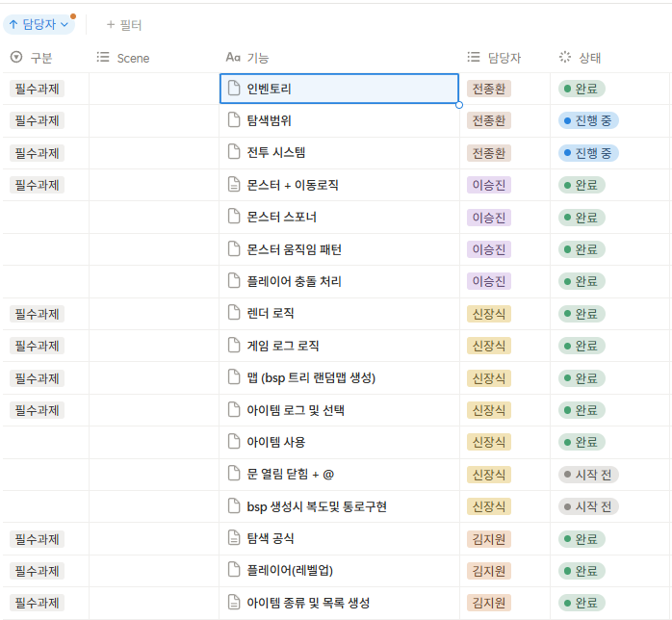Click the 탐색 공식 title text
Image resolution: width=672 pixels, height=620 pixels.
pyautogui.click(x=270, y=538)
